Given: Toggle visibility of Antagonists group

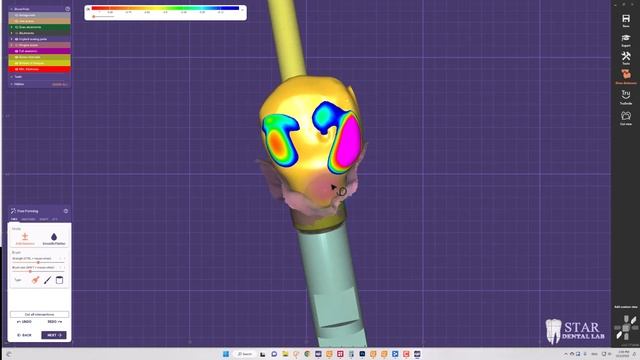Looking at the screenshot, I should pos(16,15).
